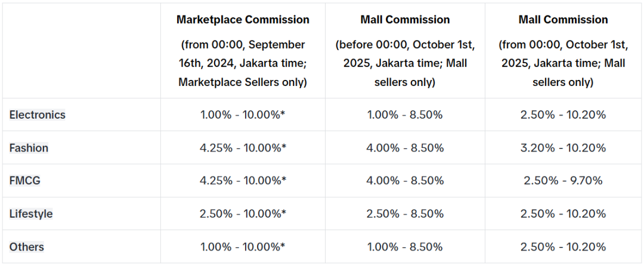Click the Electronics row label
The height and width of the screenshot is (266, 644).
pyautogui.click(x=38, y=115)
